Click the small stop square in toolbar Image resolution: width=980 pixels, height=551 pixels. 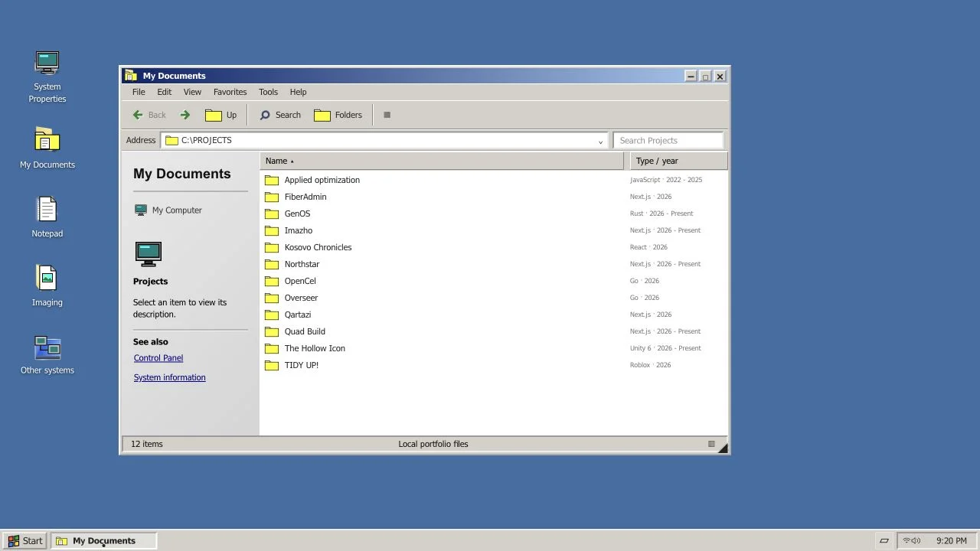[387, 115]
